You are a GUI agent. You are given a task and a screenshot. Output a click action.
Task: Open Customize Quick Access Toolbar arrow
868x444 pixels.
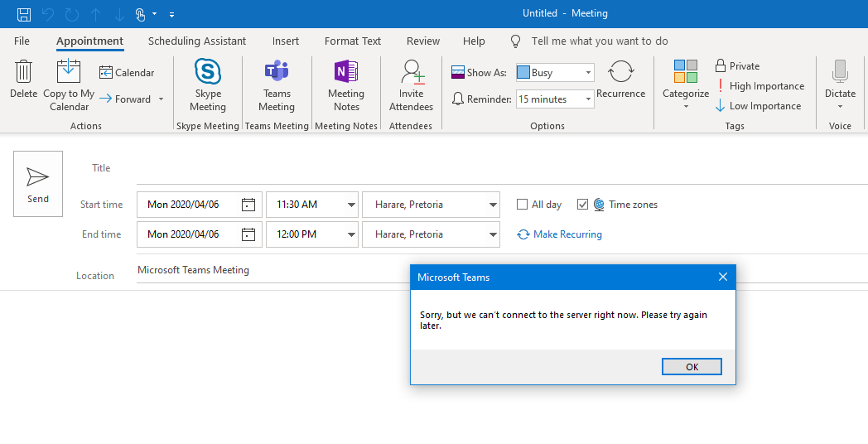pyautogui.click(x=171, y=15)
